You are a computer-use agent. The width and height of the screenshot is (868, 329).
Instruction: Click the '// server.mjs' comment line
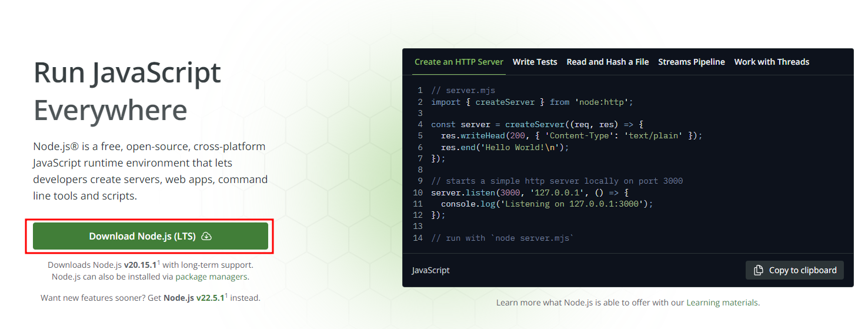463,91
